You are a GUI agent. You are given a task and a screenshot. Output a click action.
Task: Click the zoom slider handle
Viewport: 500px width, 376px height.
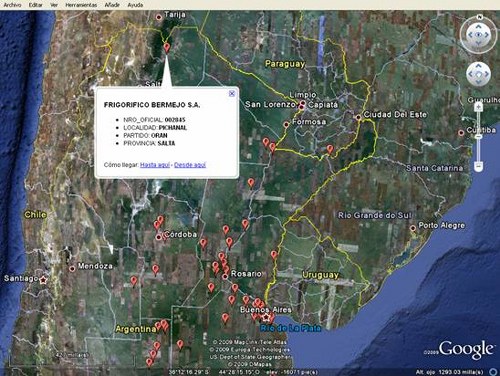(x=479, y=137)
